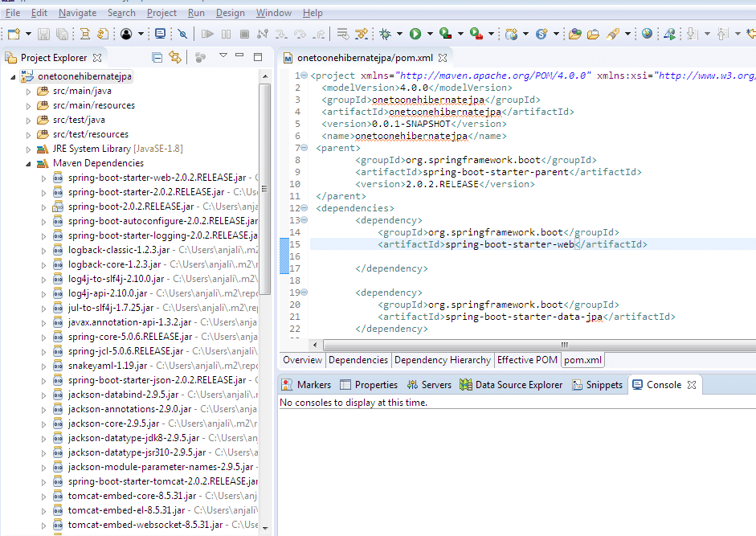Open the dropdown arrow beside Run button
This screenshot has width=756, height=536.
tap(430, 34)
